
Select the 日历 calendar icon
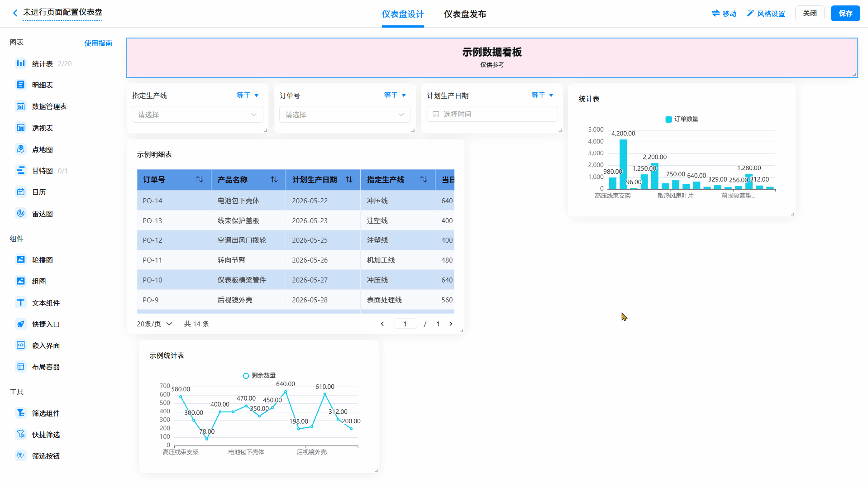tap(21, 192)
